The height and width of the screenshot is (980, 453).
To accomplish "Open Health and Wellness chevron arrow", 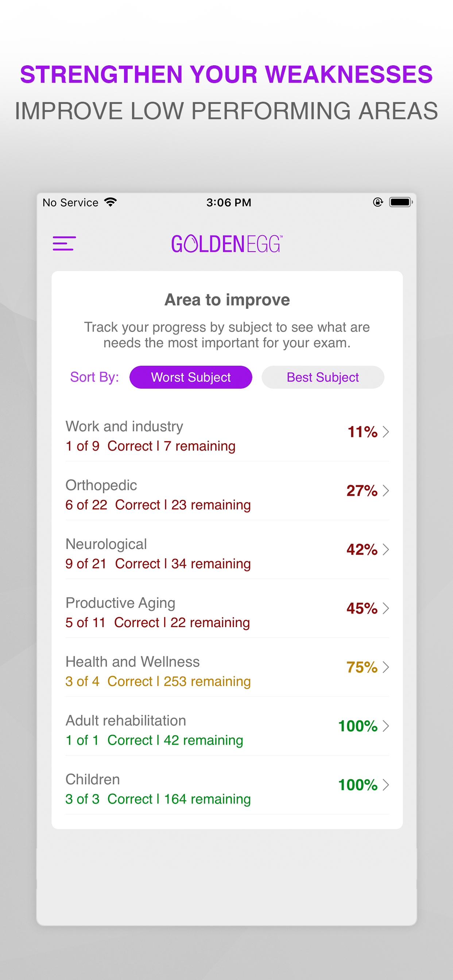I will pyautogui.click(x=386, y=667).
